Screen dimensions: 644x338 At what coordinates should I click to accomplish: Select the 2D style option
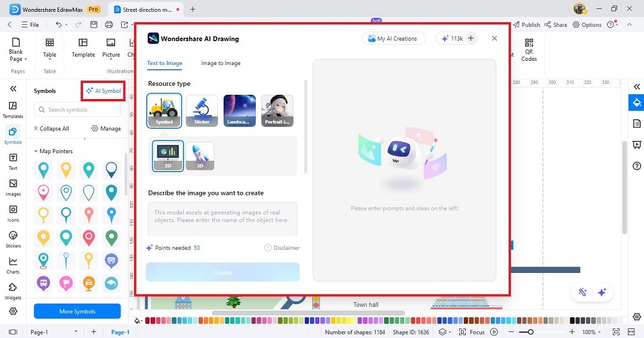coord(168,156)
